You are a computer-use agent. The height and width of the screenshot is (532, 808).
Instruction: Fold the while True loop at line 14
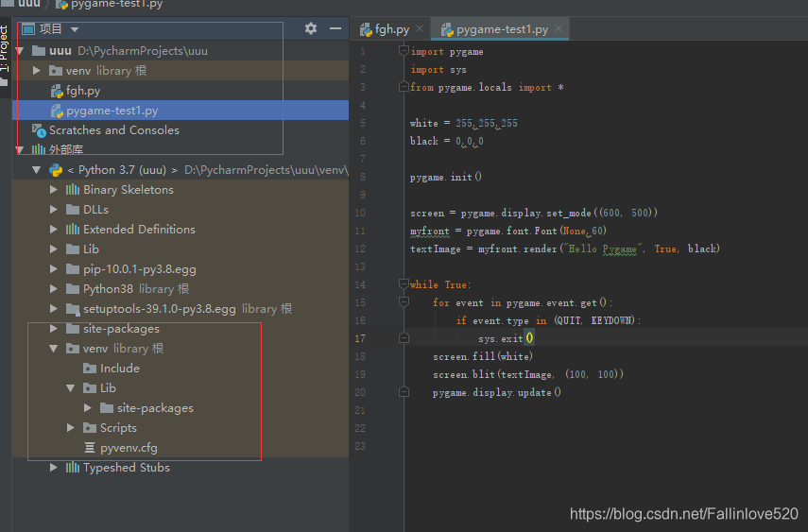pos(404,283)
